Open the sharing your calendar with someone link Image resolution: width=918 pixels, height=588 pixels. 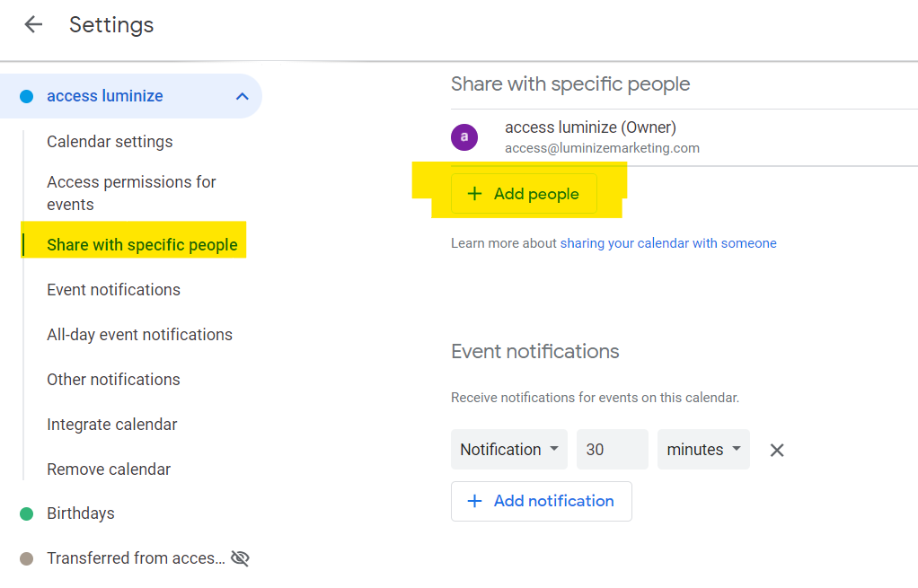(668, 243)
